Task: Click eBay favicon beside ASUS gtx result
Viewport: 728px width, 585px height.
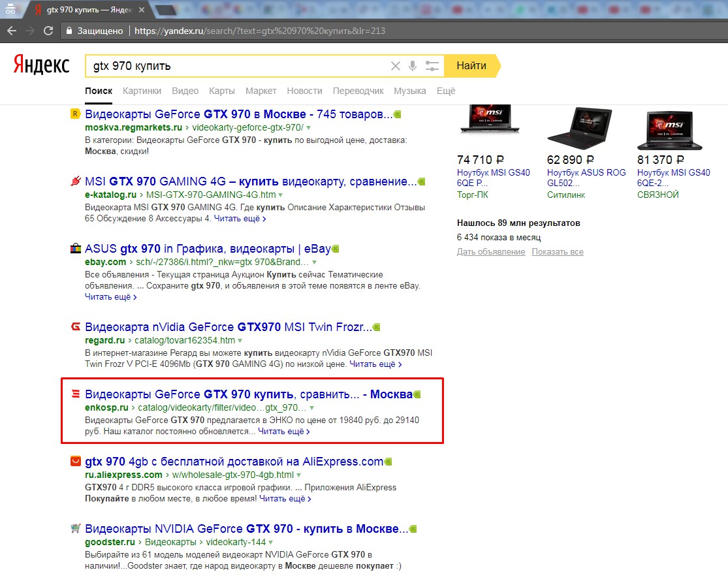Action: [75, 248]
